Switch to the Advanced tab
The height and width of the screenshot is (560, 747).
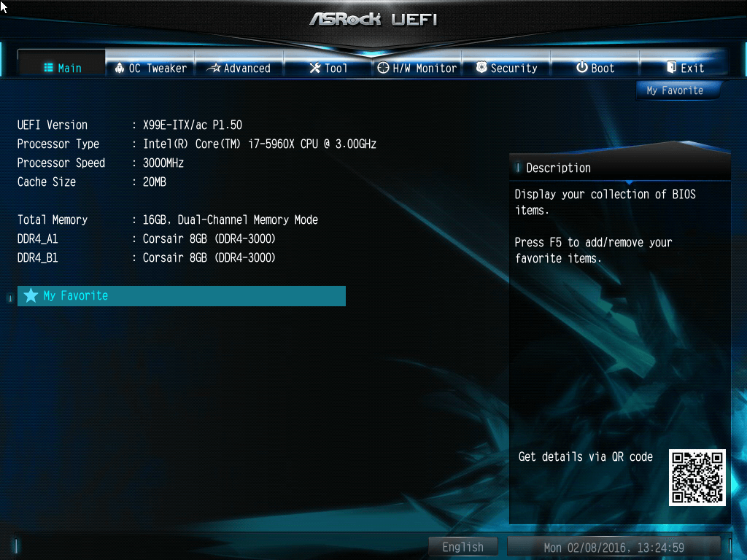pyautogui.click(x=239, y=68)
